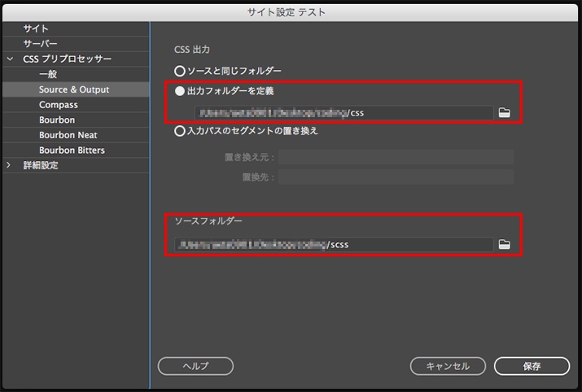Choose 出力フォルダーを定義 radio option

[x=181, y=92]
